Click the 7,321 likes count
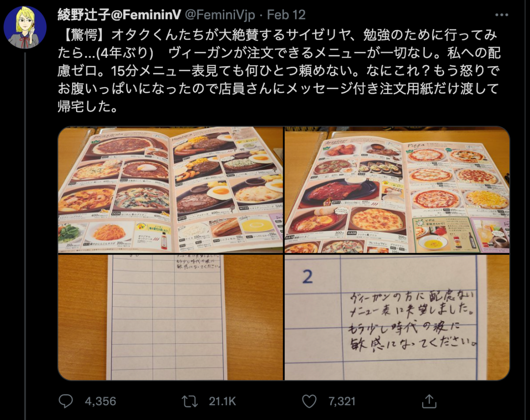The height and width of the screenshot is (420, 530). (x=342, y=401)
